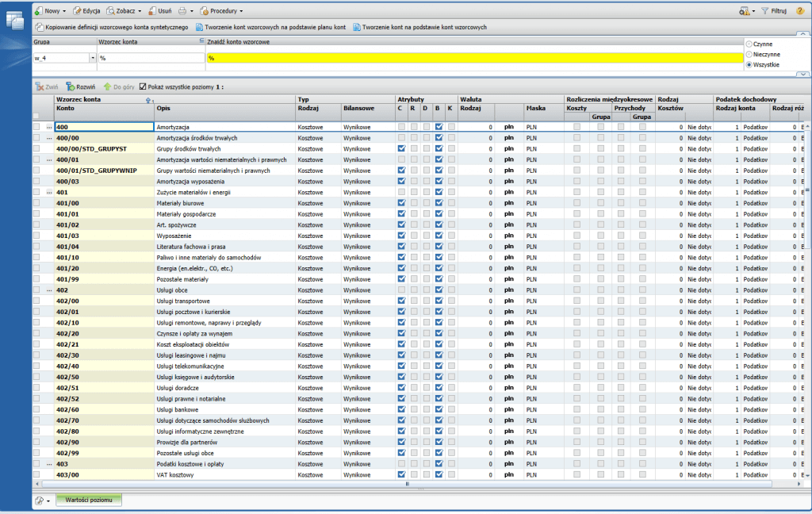Screen dimensions: 812x514
Task: Click the application module icon in the left sidebar
Action: [x=15, y=21]
